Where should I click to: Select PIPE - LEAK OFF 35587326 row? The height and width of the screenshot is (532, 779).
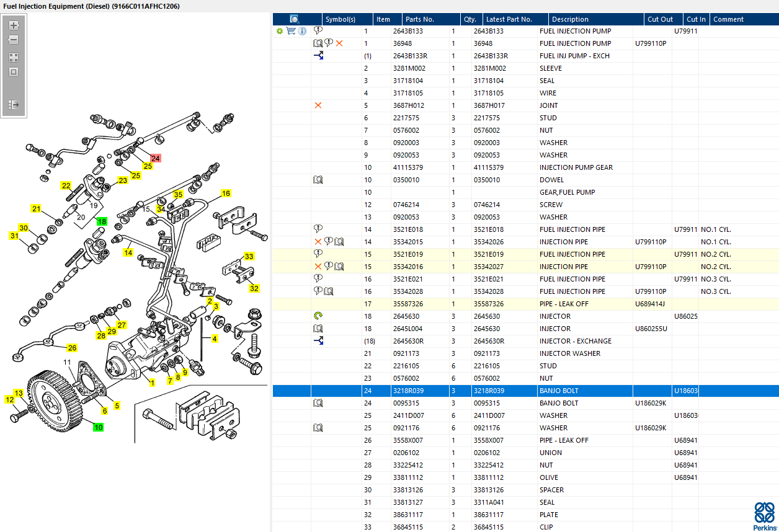(526, 304)
